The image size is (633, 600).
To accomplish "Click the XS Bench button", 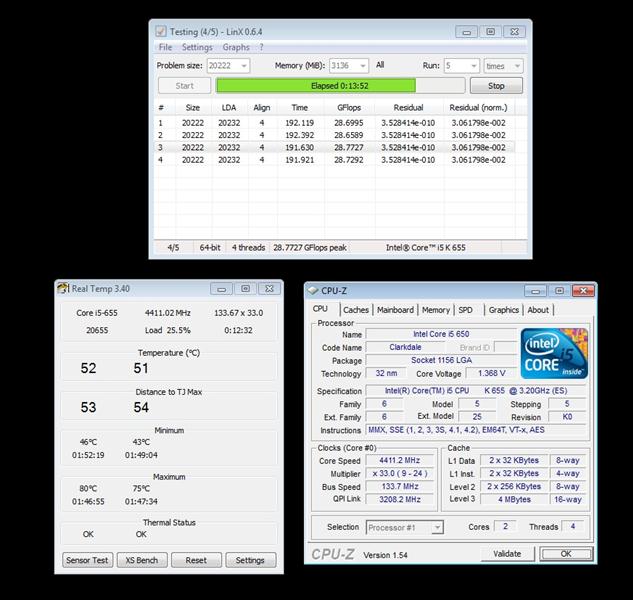I will [142, 560].
